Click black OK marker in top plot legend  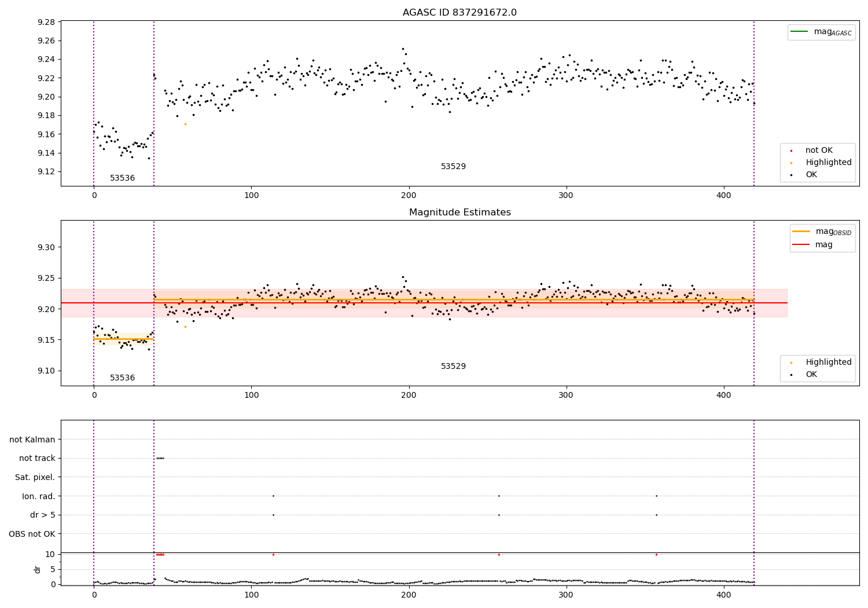coord(791,175)
